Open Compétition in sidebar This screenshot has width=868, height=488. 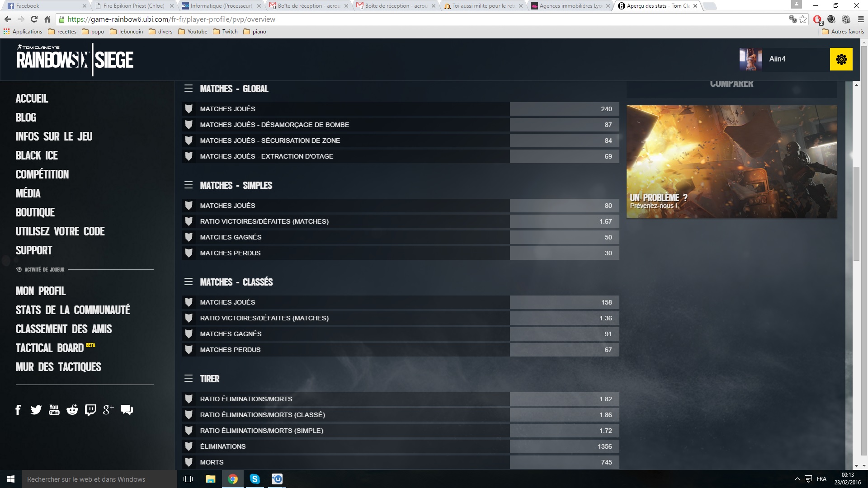pos(42,174)
